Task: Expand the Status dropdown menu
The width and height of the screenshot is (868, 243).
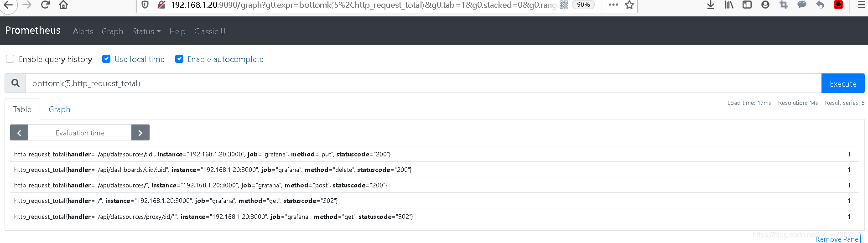Action: [146, 31]
